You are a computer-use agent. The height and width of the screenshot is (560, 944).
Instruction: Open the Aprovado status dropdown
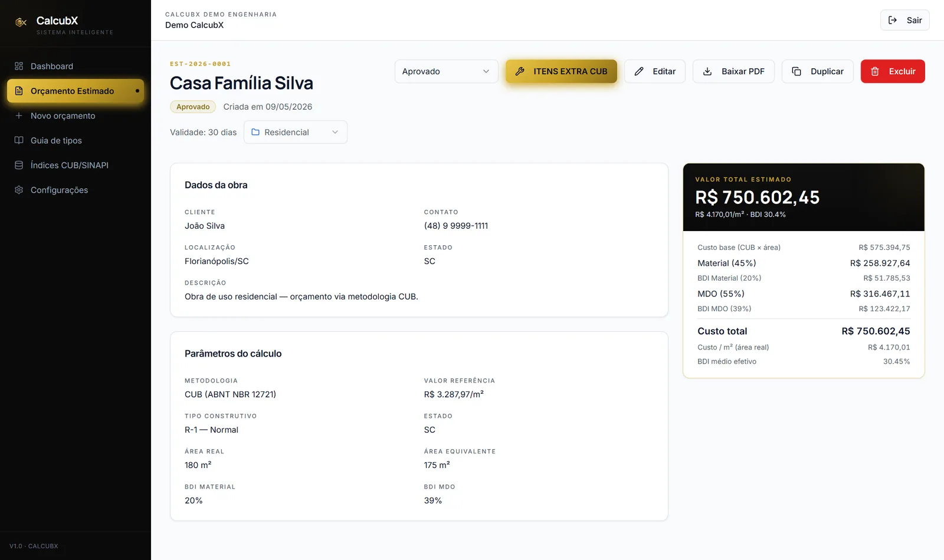447,71
